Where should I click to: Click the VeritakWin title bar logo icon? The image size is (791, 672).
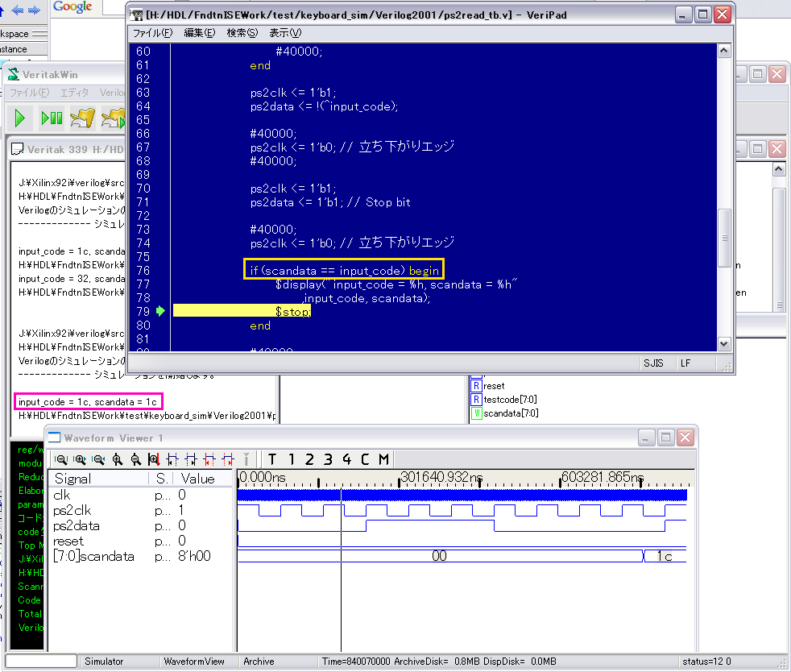[14, 75]
